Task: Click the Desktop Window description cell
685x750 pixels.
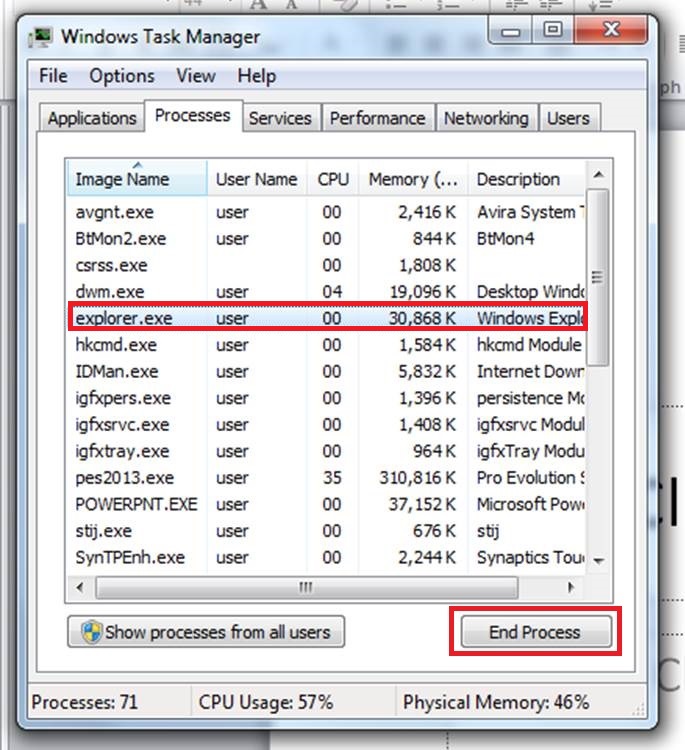Action: (x=530, y=291)
